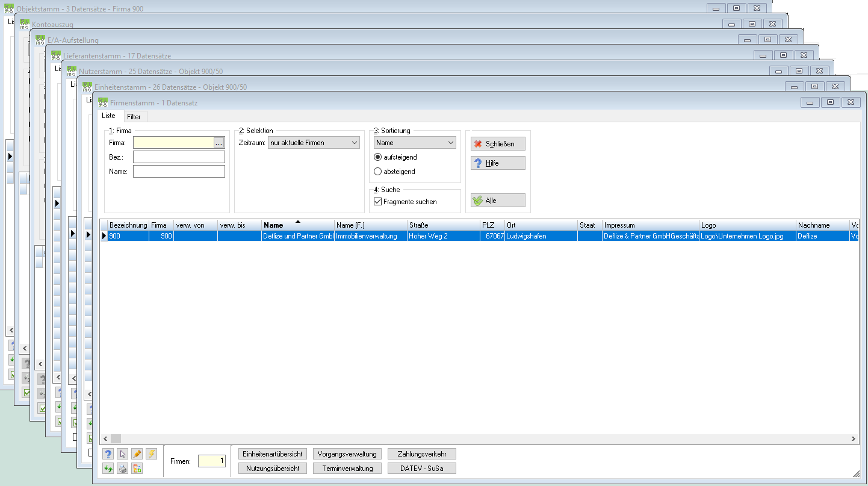Click the blue question mark help icon
868x486 pixels.
point(108,454)
